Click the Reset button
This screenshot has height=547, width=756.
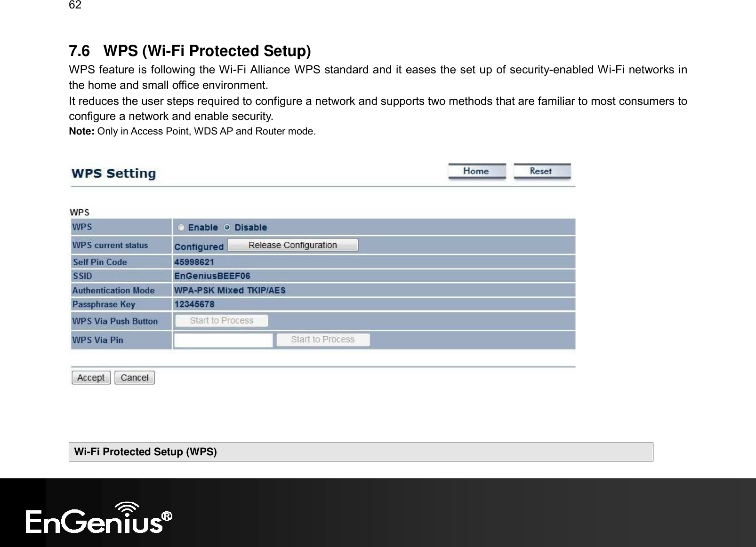coord(542,171)
